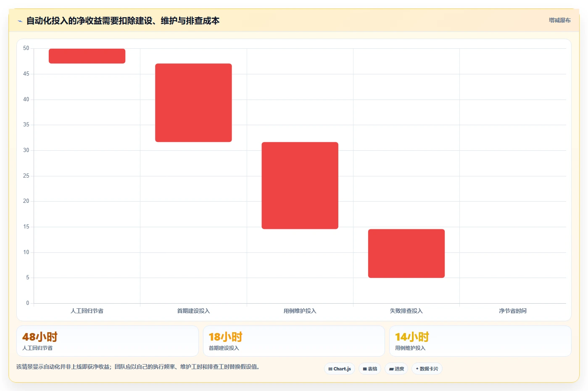Click the 增减瀑布 label in the header
Screen dimensions: 588x391
[559, 20]
